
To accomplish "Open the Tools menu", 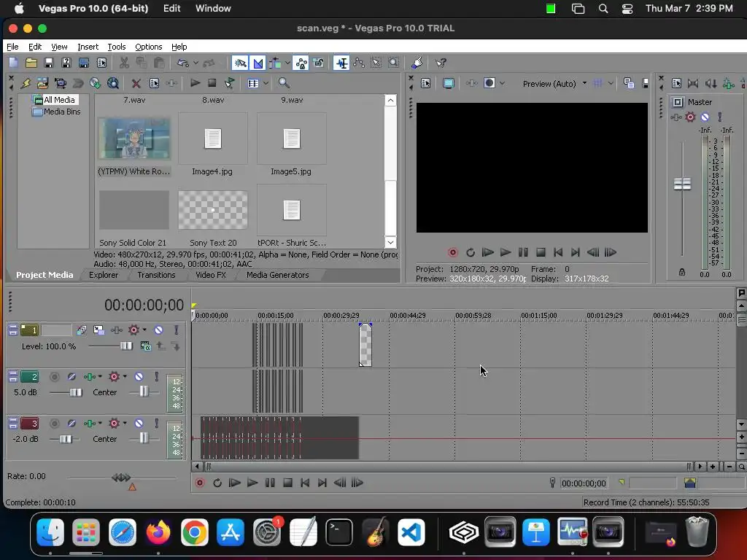I will click(116, 47).
